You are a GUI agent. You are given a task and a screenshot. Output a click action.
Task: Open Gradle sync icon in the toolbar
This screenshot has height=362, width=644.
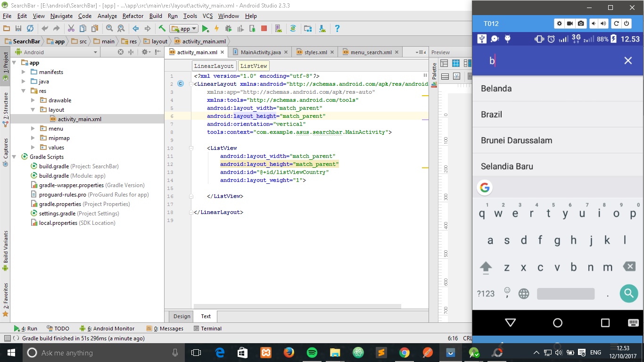tap(293, 28)
